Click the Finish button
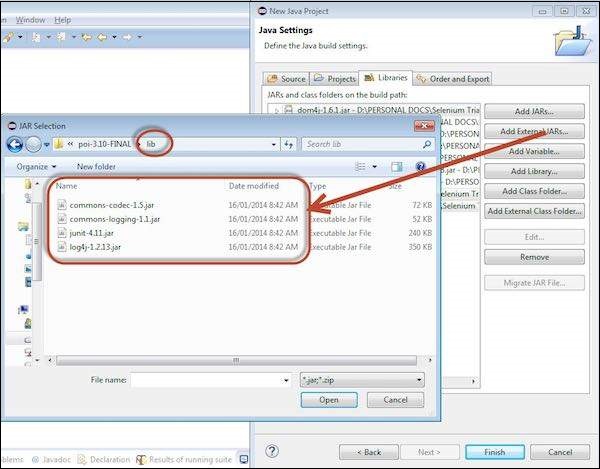The width and height of the screenshot is (600, 469). 495,452
